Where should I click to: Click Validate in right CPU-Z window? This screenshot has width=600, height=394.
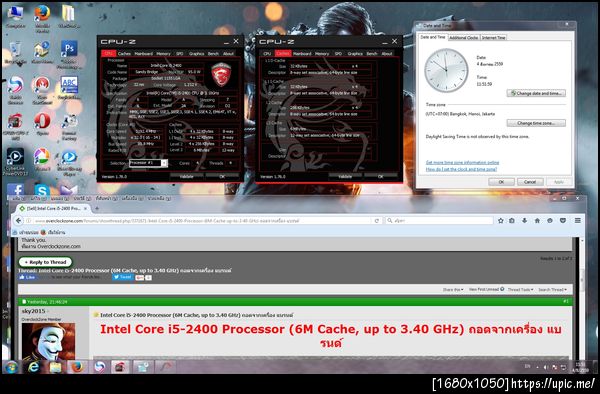pyautogui.click(x=345, y=176)
